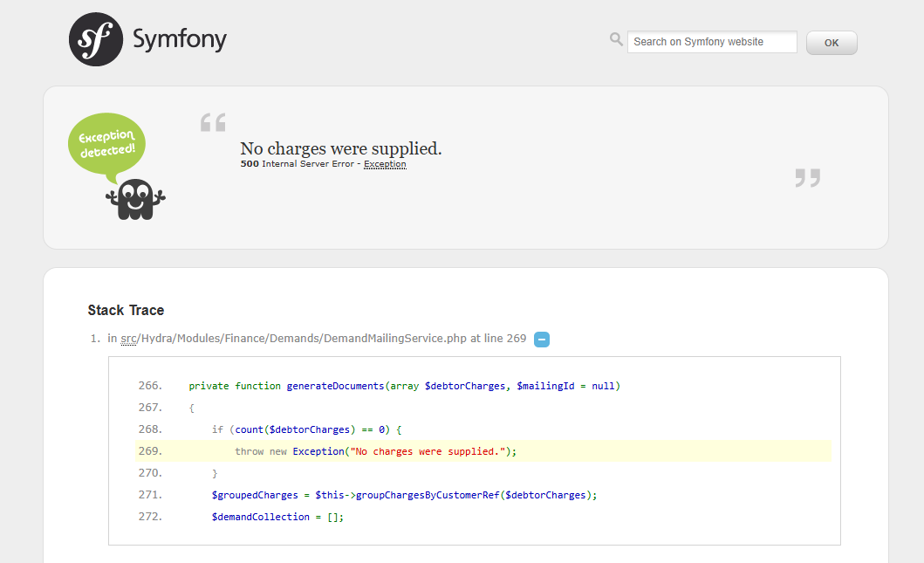Click the Symfony wordmark text

pyautogui.click(x=180, y=39)
